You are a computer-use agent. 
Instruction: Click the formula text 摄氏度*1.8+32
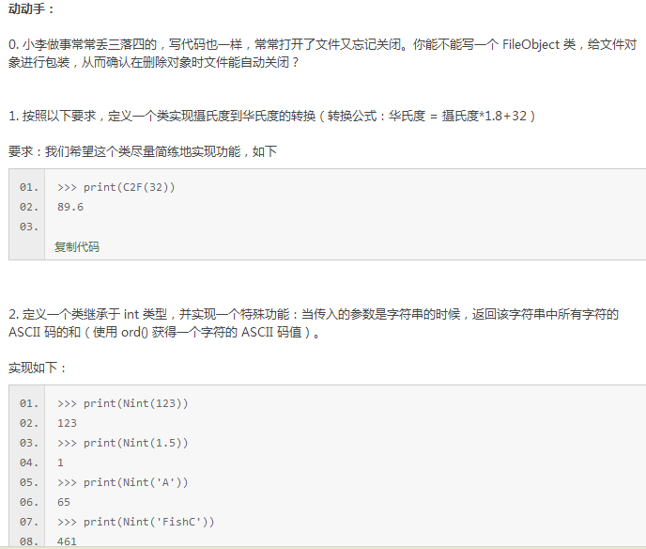(x=484, y=116)
